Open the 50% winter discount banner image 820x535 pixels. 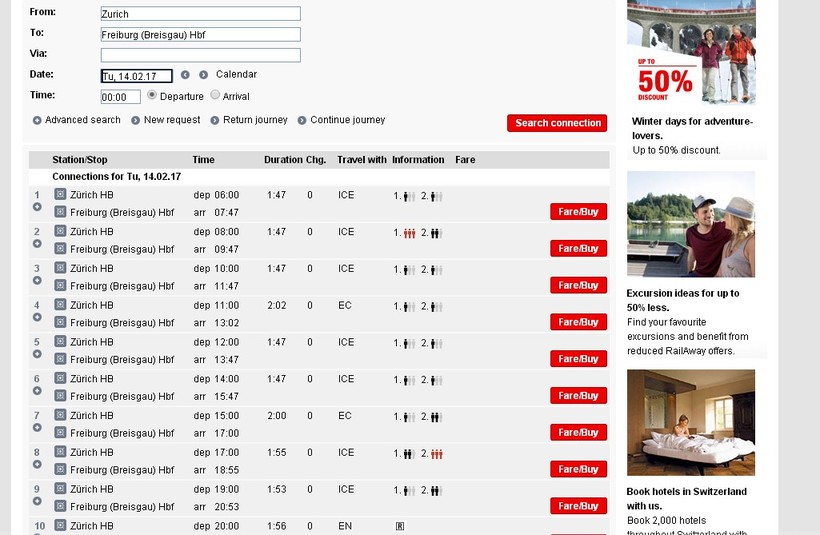(x=691, y=52)
